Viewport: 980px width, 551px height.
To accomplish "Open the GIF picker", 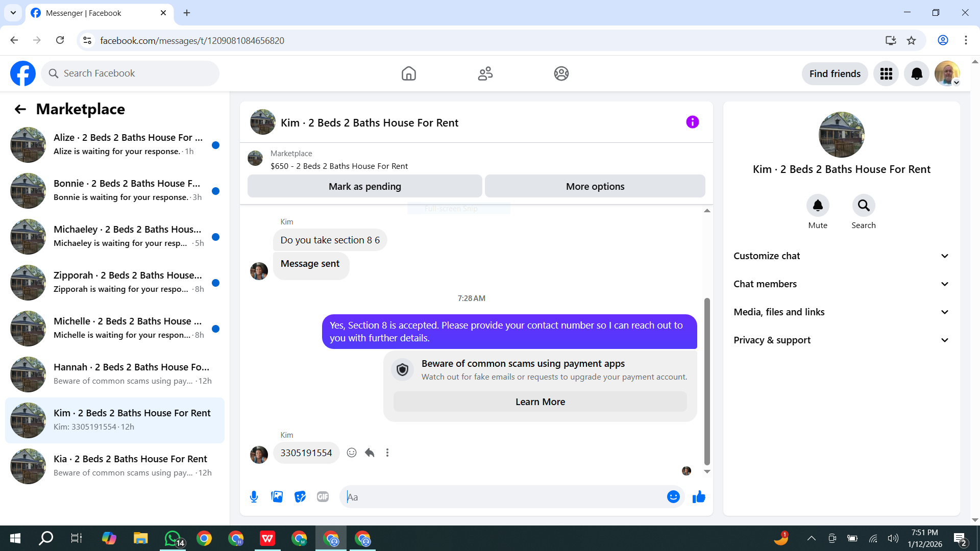I will pos(323,497).
